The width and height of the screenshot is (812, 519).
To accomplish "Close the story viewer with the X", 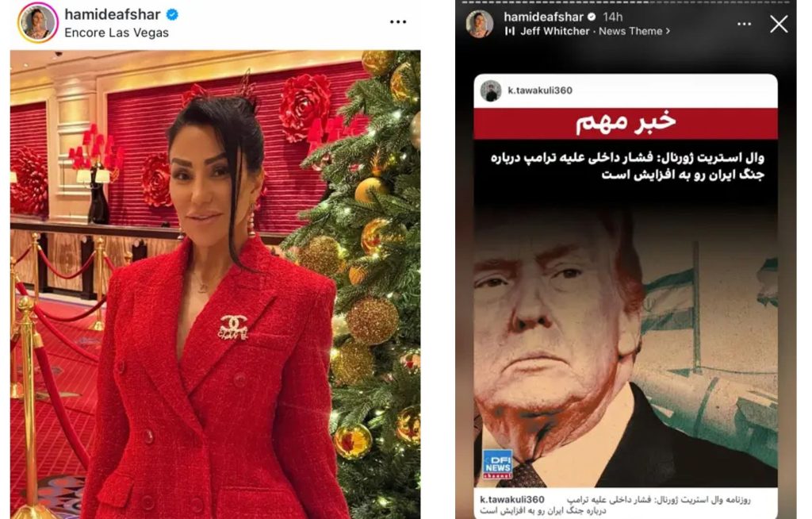I will pyautogui.click(x=779, y=24).
